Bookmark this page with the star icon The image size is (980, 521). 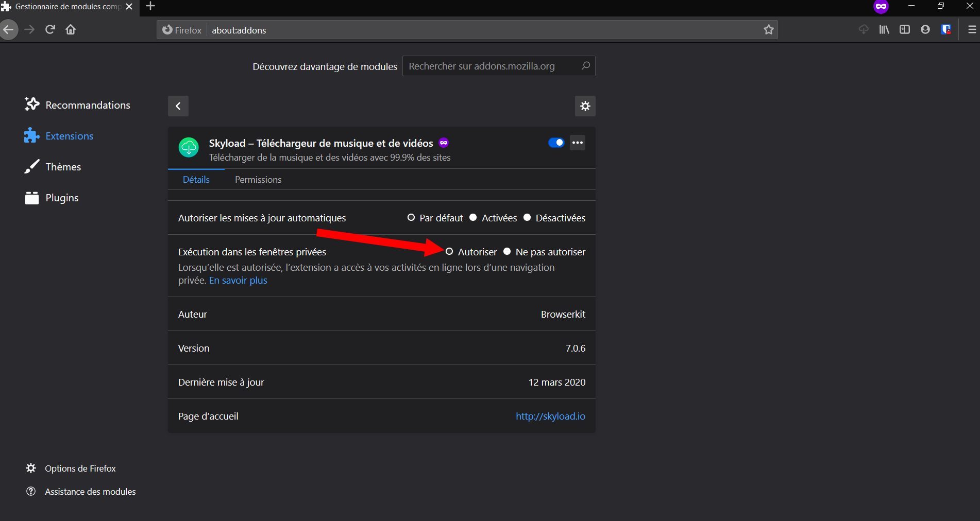tap(769, 30)
